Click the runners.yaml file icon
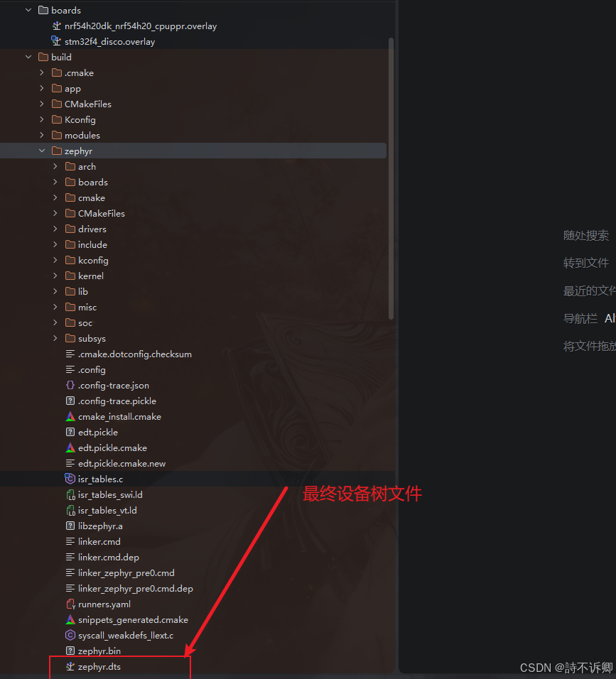 (70, 604)
